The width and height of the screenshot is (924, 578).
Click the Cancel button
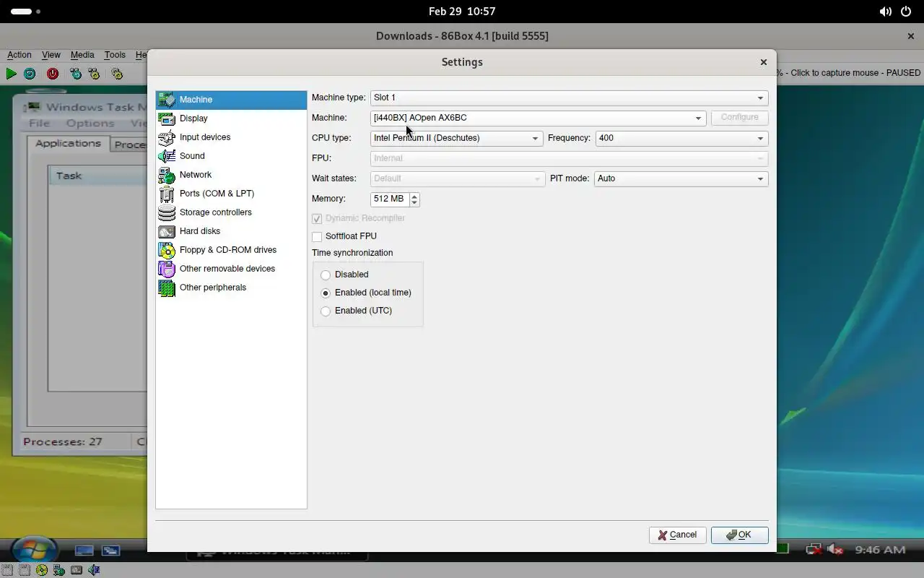(x=677, y=535)
